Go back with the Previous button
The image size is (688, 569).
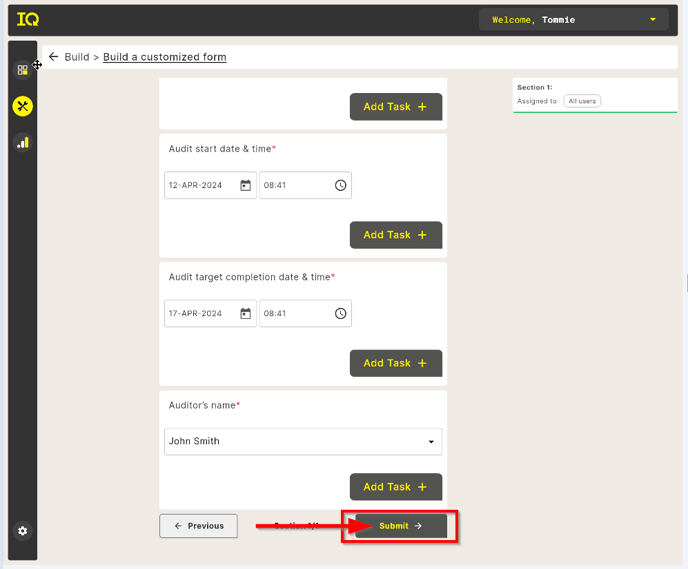(198, 526)
